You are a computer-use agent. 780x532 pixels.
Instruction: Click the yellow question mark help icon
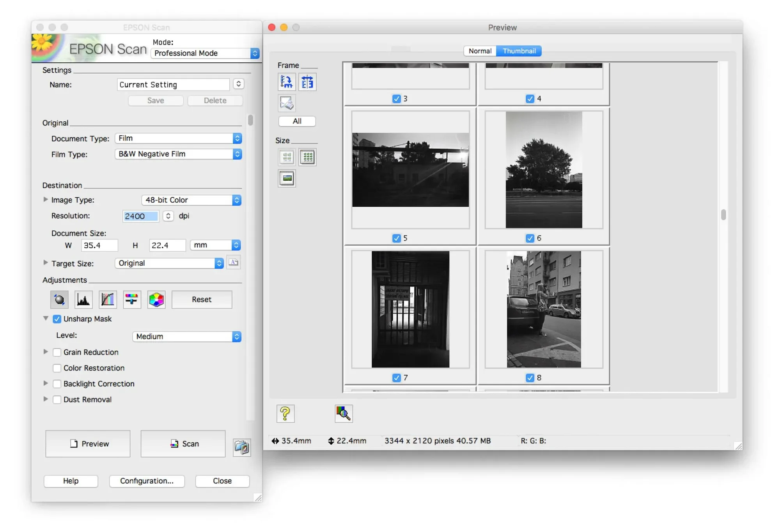285,413
